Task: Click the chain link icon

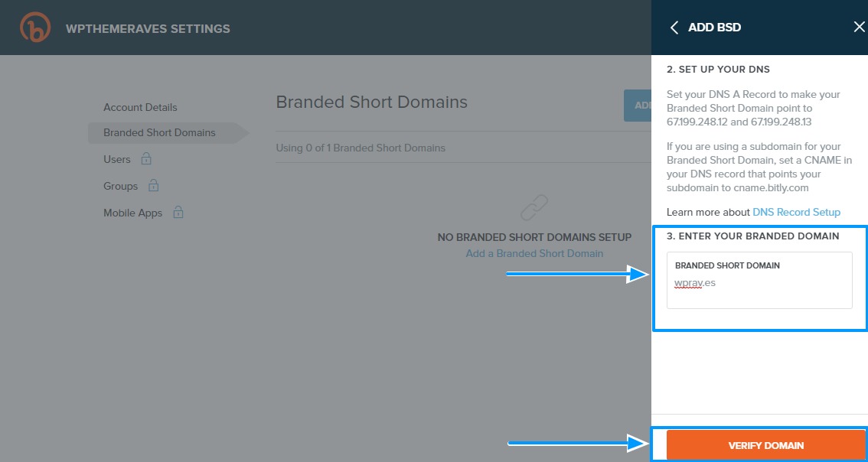Action: coord(534,208)
